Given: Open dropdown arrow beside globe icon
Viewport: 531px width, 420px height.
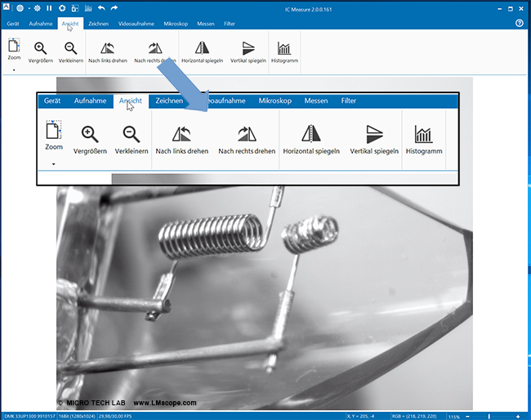Looking at the screenshot, I should (x=27, y=8).
